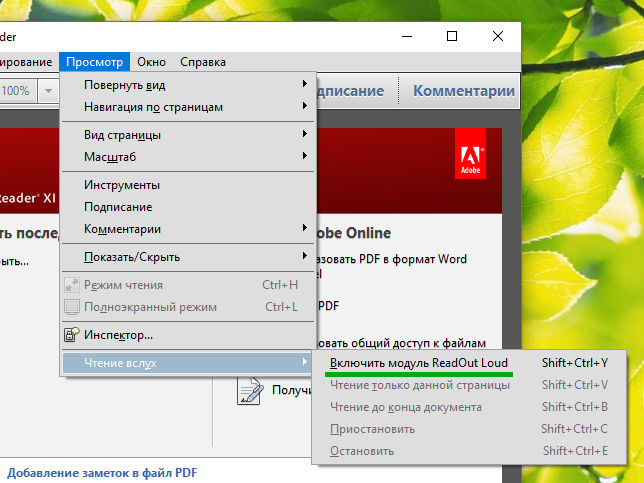Select Чтение только данной страницы

(x=469, y=385)
